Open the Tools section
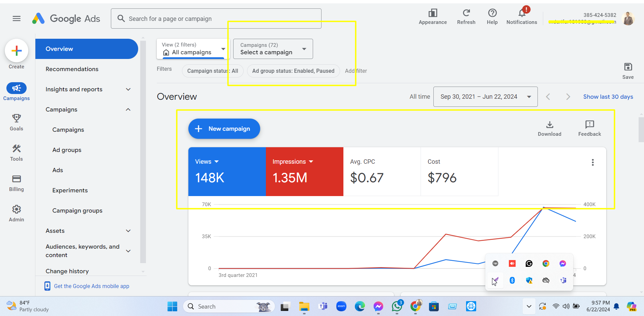Image resolution: width=644 pixels, height=316 pixels. [17, 153]
